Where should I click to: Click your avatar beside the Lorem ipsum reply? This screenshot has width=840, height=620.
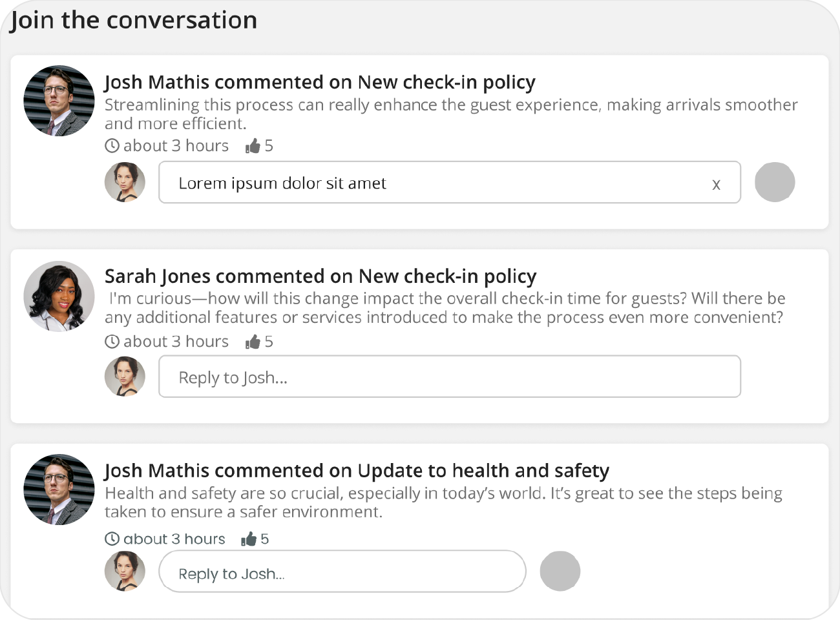click(125, 182)
